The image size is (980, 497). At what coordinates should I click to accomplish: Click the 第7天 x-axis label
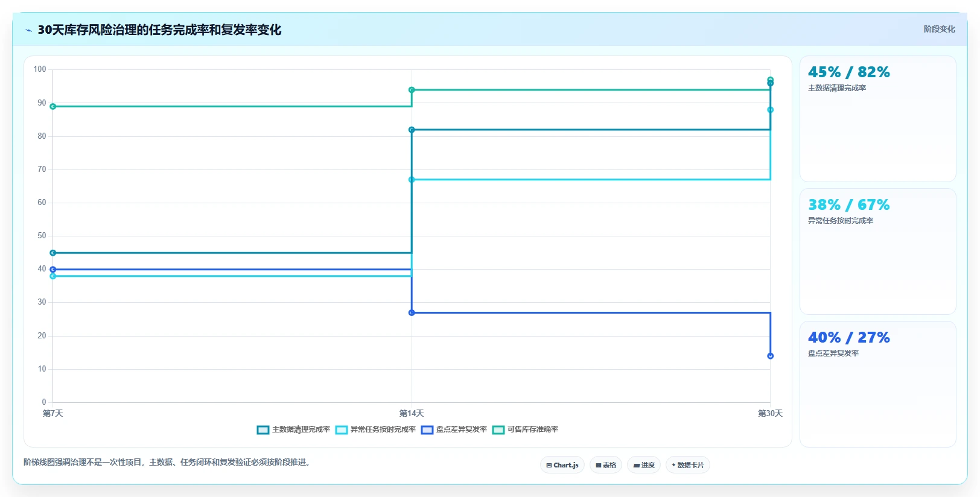[x=53, y=413]
